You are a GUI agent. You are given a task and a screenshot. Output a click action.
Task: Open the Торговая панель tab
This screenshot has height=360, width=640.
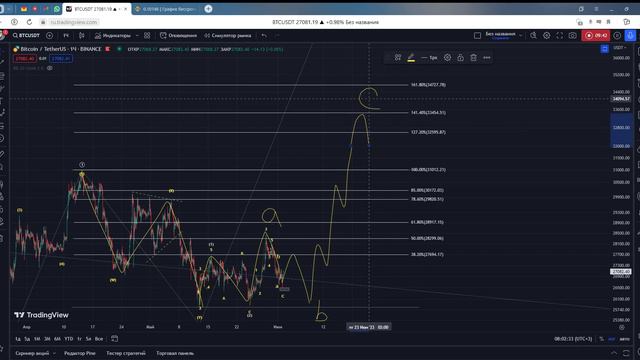[x=175, y=353]
